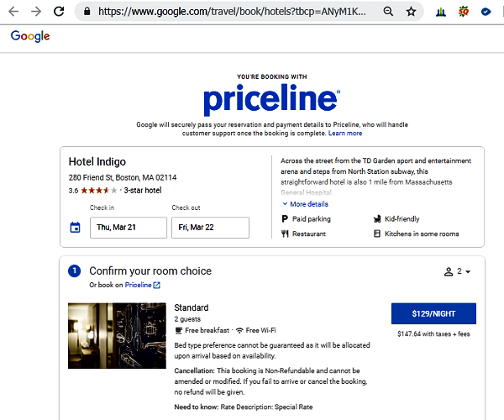
Task: Reload the page with the refresh icon
Action: click(x=59, y=12)
